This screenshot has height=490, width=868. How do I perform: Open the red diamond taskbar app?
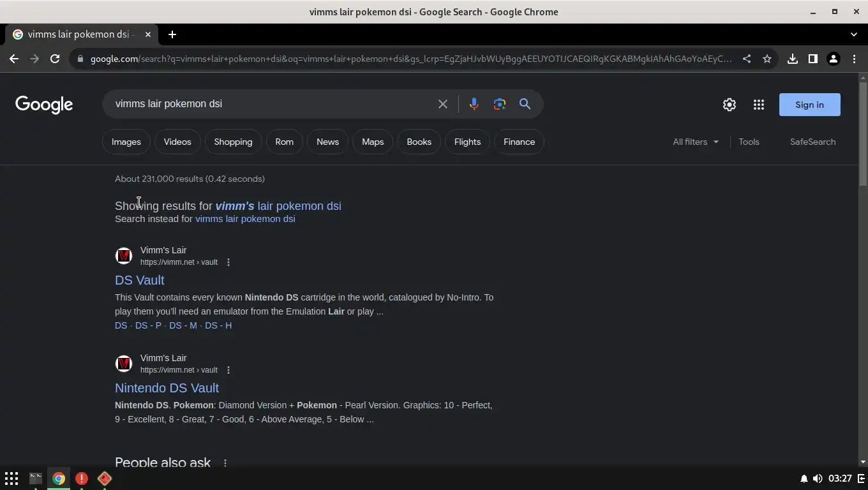tap(105, 479)
